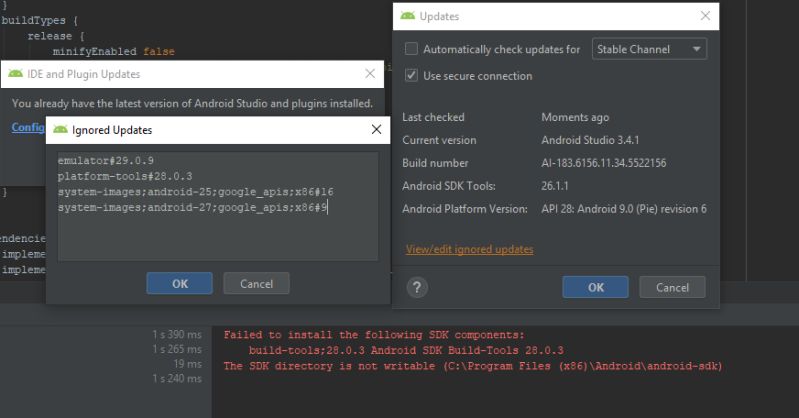Confirm OK in Ignored Updates dialog
799x418 pixels.
(179, 283)
